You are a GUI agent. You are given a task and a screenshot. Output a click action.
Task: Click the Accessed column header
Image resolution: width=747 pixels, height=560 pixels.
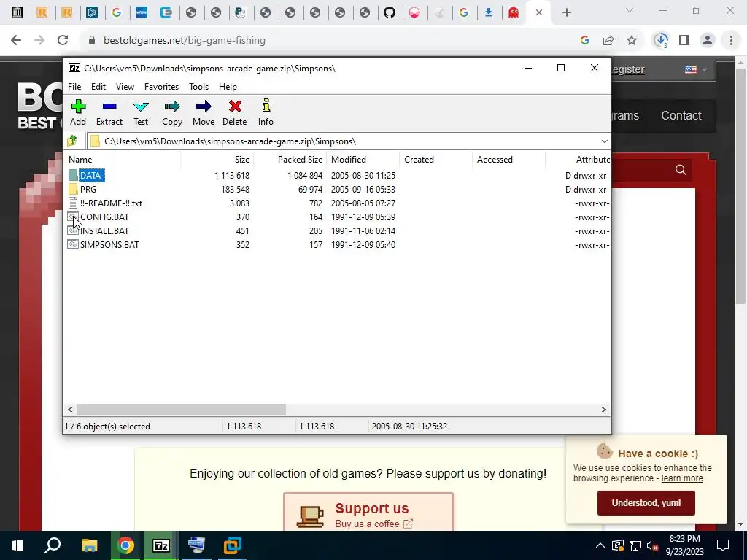[x=508, y=160]
